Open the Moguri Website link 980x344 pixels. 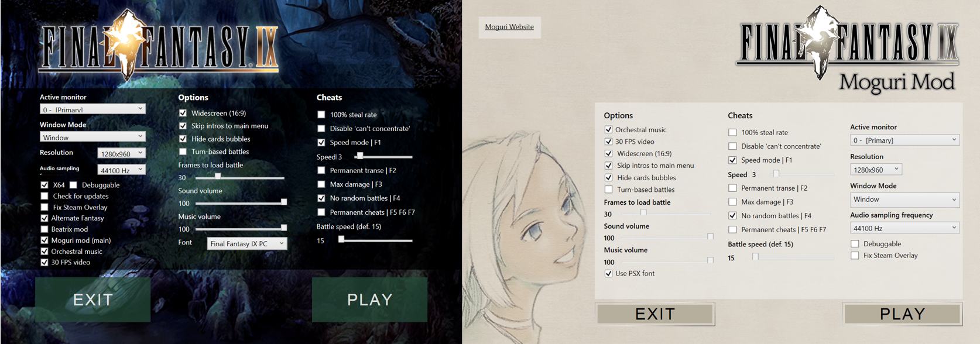[x=509, y=27]
